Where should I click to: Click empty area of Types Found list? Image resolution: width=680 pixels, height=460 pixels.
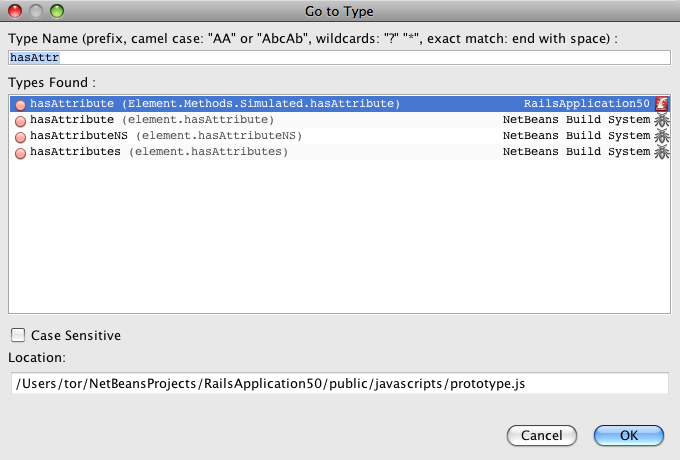coord(338,240)
